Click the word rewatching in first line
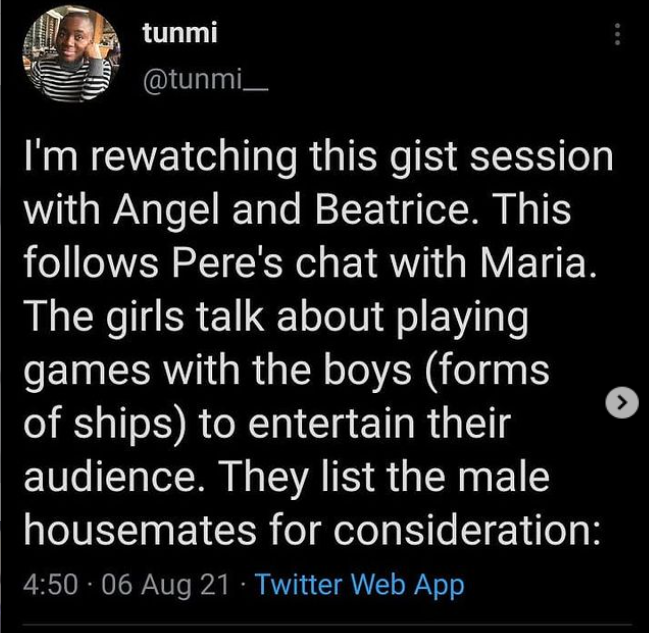This screenshot has width=649, height=633. point(193,157)
